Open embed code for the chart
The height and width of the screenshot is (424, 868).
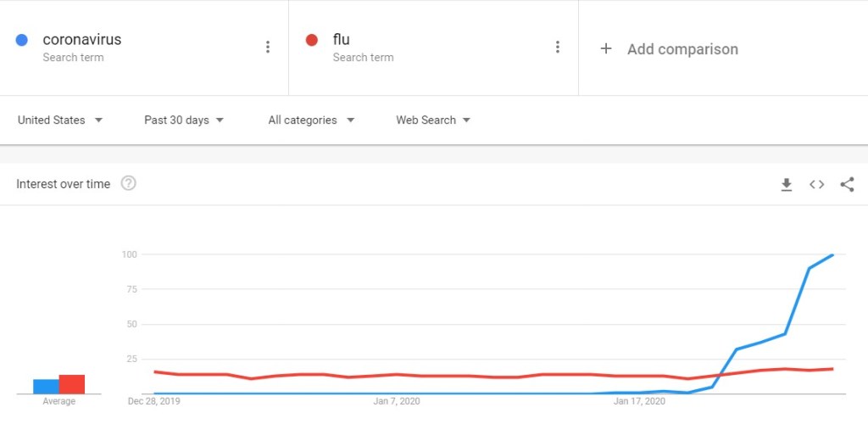(816, 184)
